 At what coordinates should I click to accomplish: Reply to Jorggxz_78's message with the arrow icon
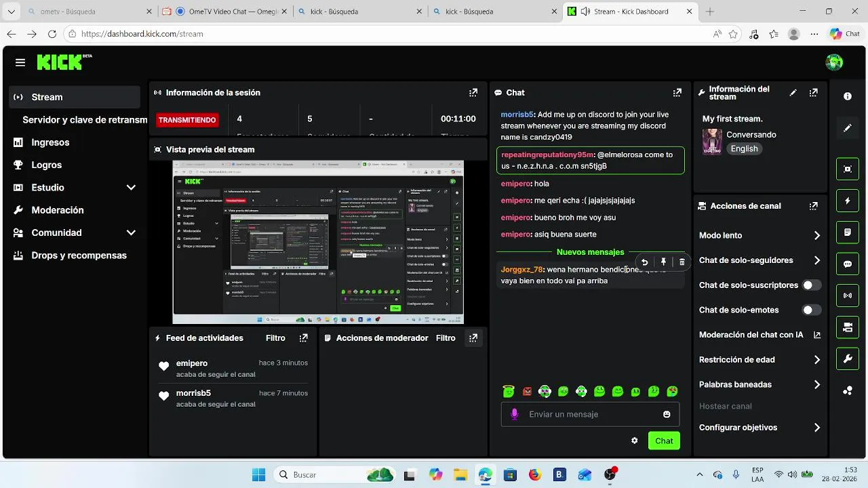coord(645,262)
